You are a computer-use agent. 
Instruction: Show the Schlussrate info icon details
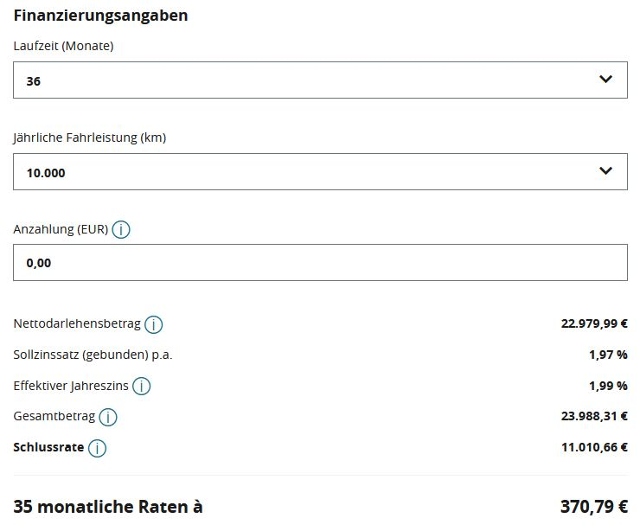click(97, 448)
